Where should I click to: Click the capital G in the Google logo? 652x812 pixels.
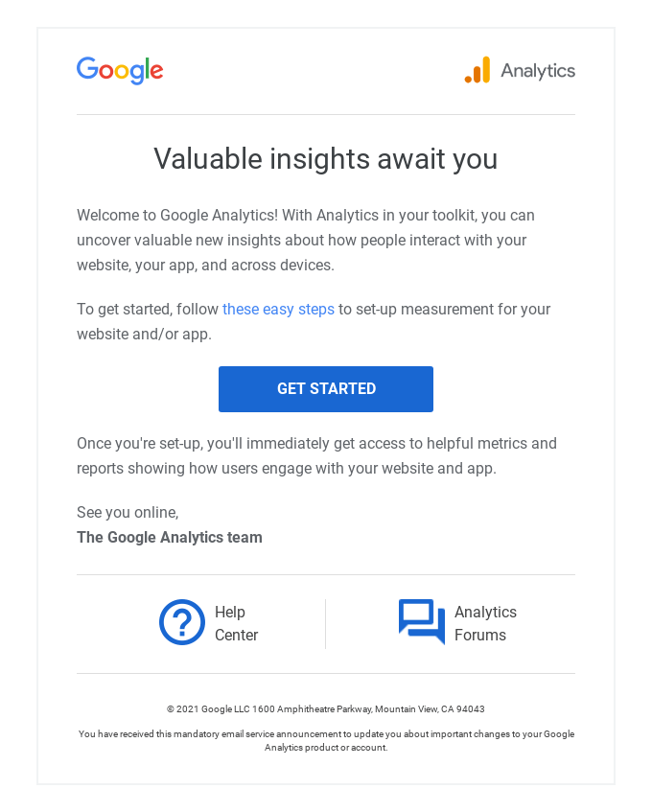(87, 69)
